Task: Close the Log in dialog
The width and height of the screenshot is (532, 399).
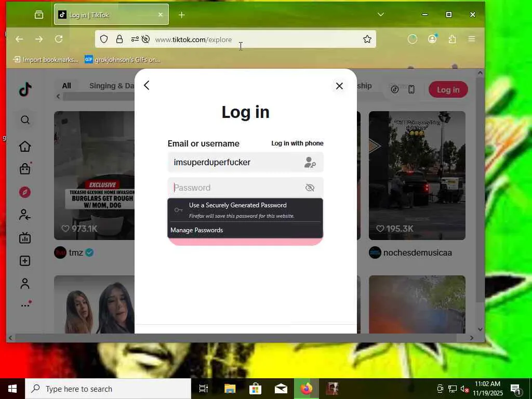Action: click(x=339, y=86)
